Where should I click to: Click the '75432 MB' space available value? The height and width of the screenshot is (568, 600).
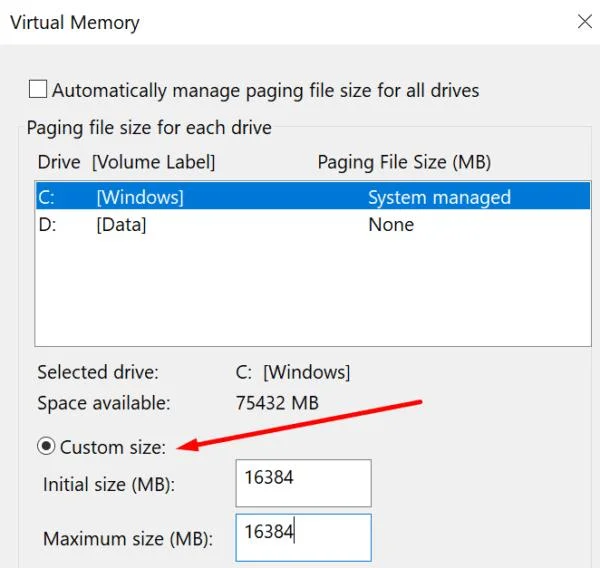(x=277, y=403)
